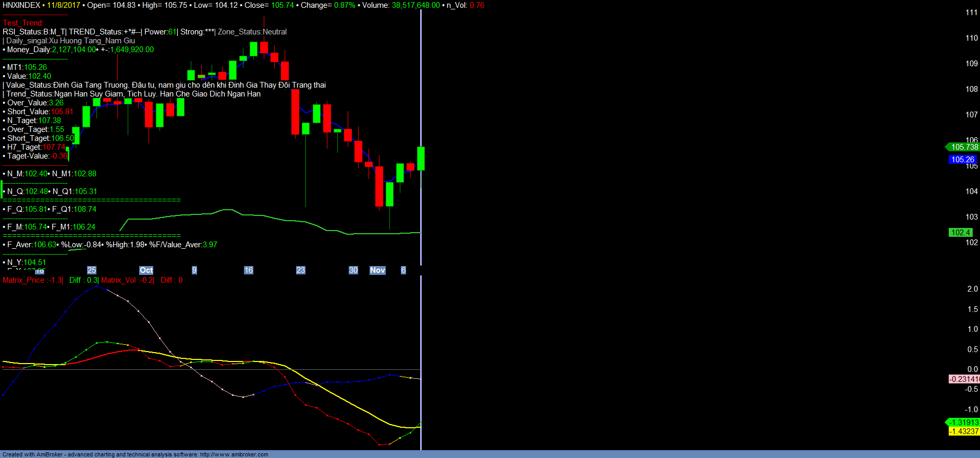The height and width of the screenshot is (458, 980).
Task: Select date marker 16 on the time axis
Action: [249, 270]
